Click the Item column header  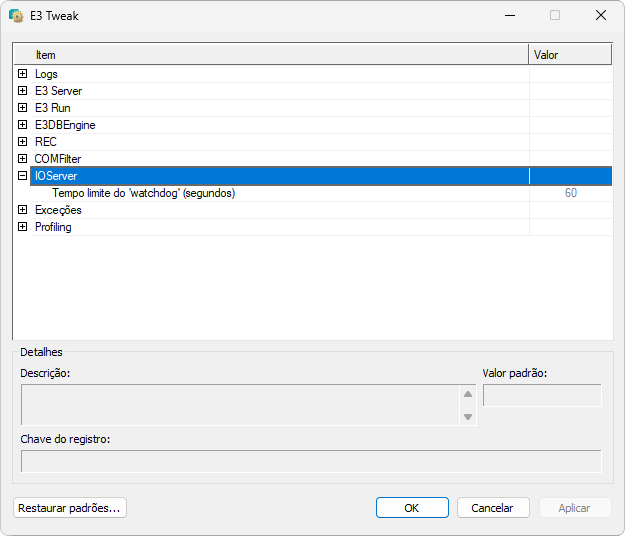[x=270, y=55]
